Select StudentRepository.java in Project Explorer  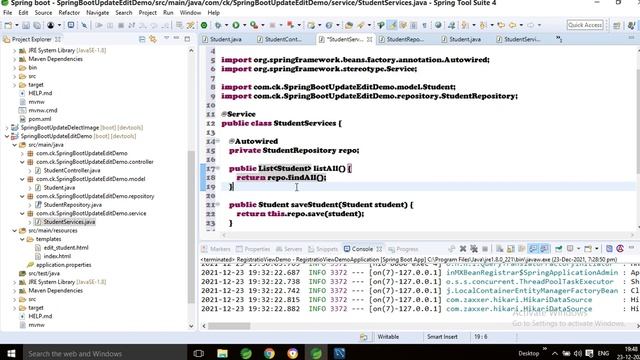tap(73, 205)
